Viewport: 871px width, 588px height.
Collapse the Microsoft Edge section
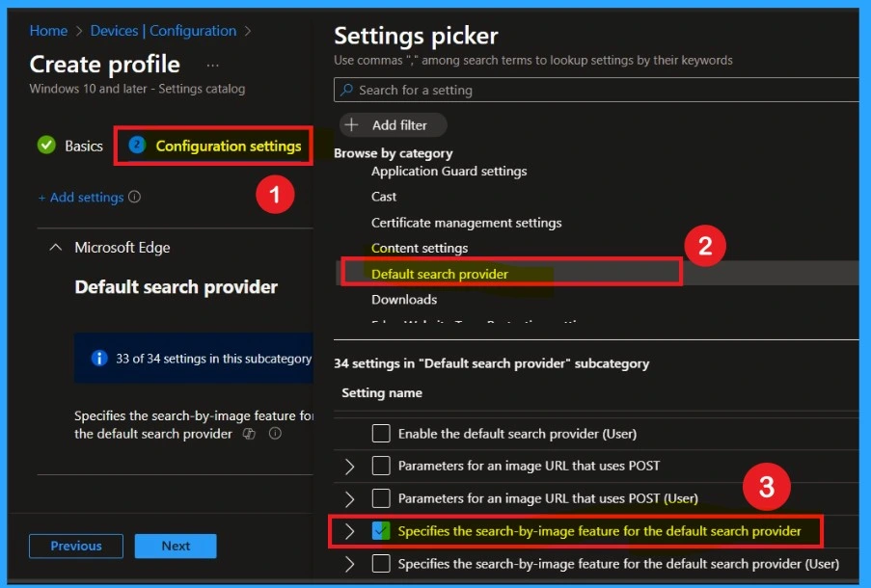click(x=56, y=247)
